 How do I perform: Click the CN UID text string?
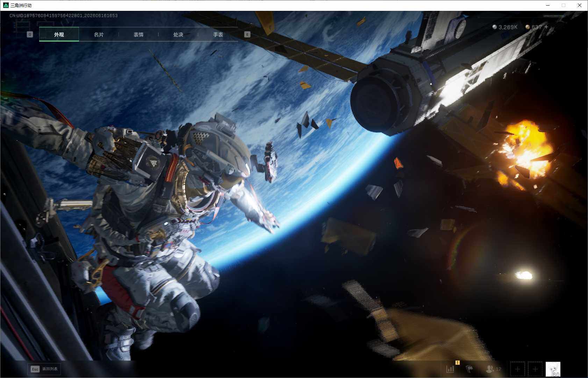click(64, 16)
